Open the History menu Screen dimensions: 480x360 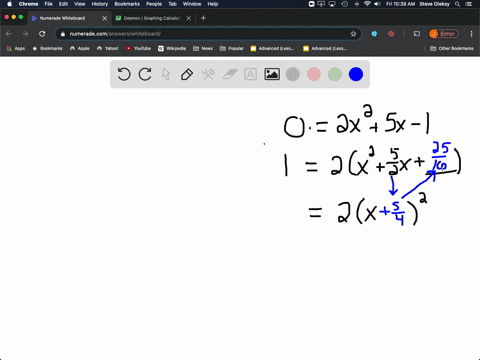100,4
